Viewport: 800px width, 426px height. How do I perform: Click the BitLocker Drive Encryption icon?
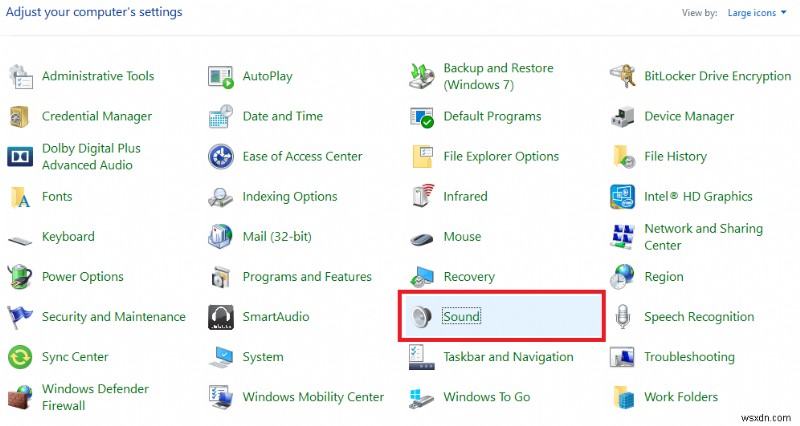tap(622, 77)
